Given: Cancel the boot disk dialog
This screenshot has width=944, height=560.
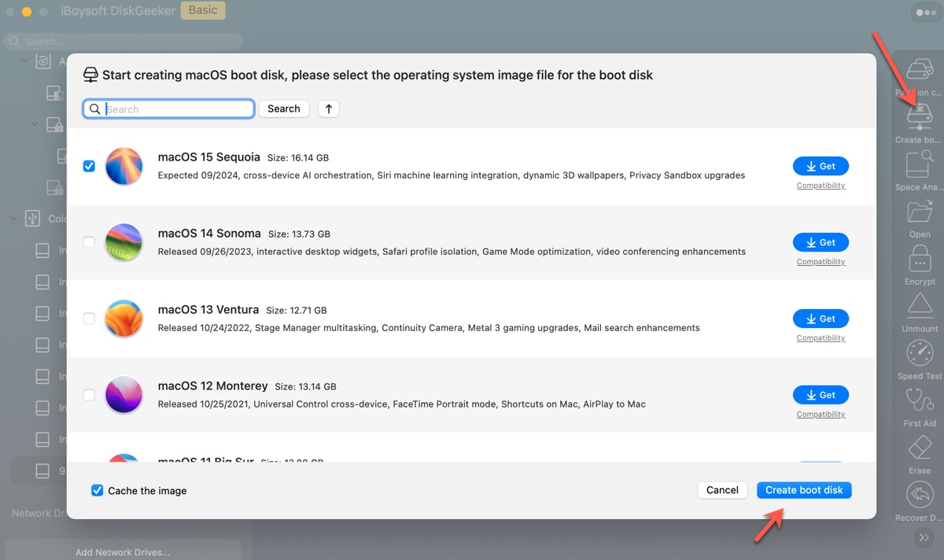Looking at the screenshot, I should [x=721, y=490].
